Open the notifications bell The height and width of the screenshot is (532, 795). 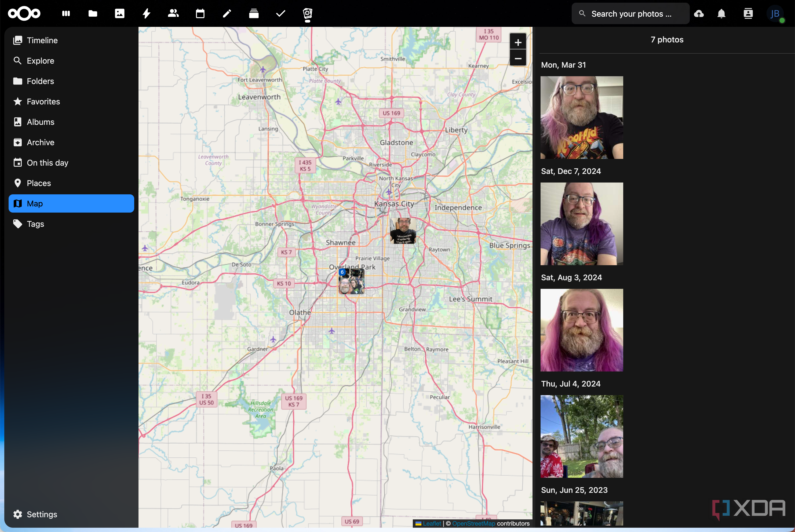coord(721,14)
